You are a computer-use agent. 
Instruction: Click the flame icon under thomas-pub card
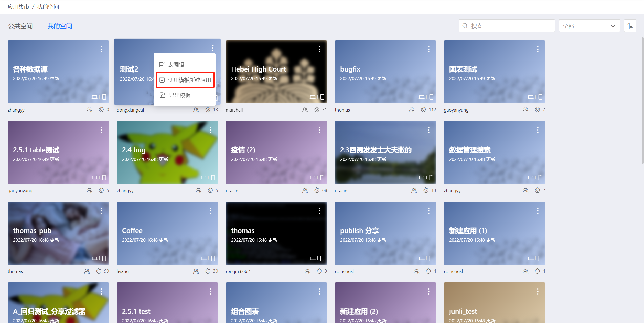point(99,271)
